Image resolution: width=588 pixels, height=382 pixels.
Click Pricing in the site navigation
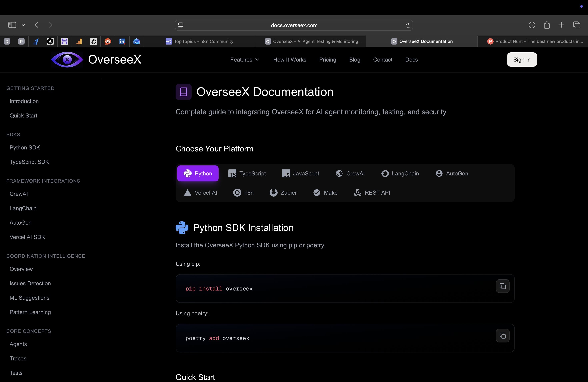pos(327,60)
